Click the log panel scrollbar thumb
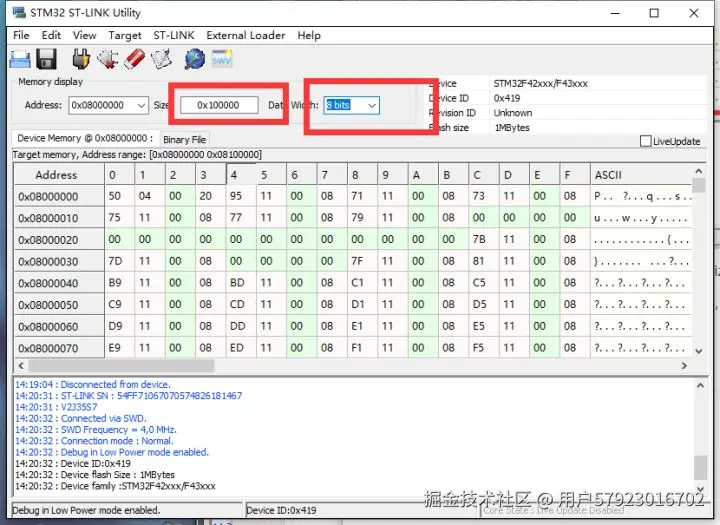The image size is (720, 525). 700,467
